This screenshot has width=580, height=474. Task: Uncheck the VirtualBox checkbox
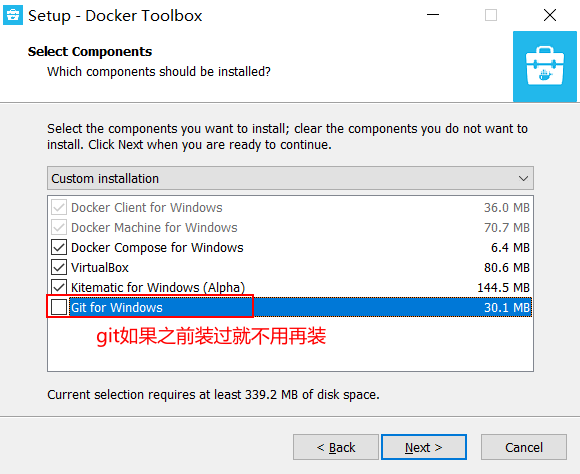59,267
